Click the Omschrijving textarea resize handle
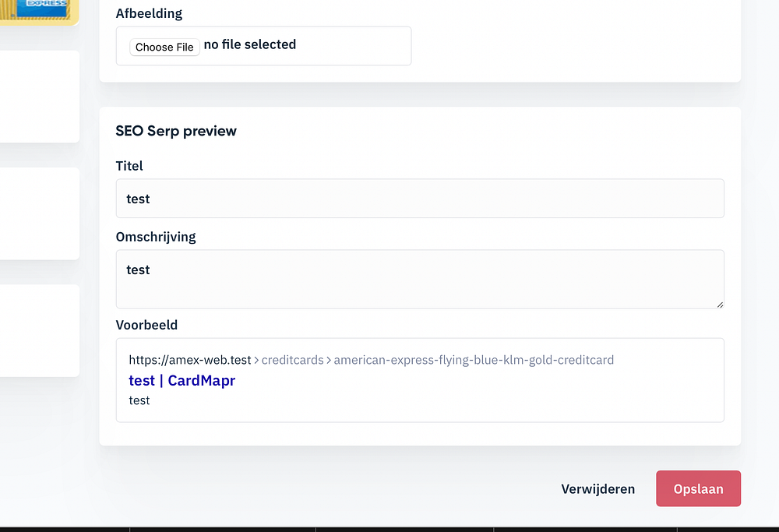This screenshot has width=779, height=532. click(x=720, y=304)
